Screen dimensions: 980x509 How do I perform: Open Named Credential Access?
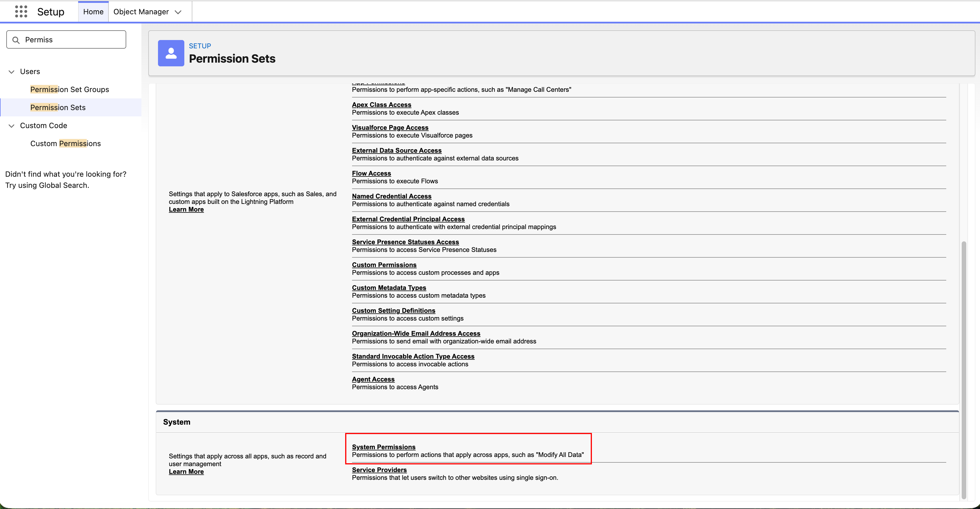pos(392,196)
